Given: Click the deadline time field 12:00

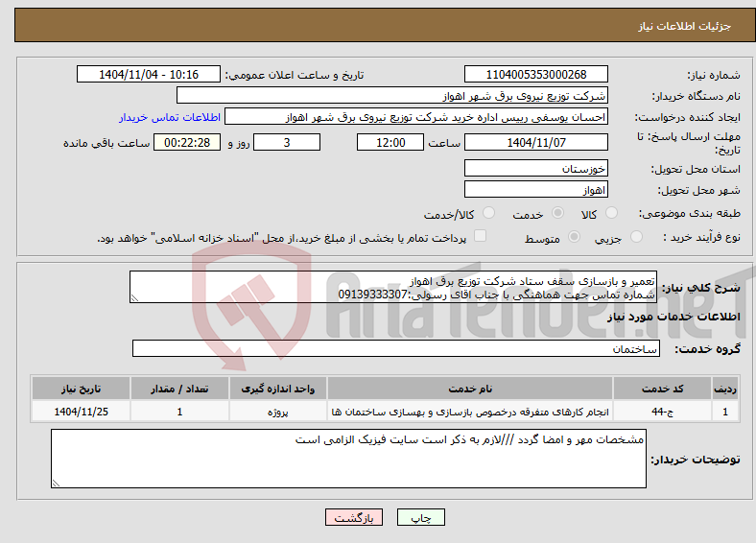Looking at the screenshot, I should (x=390, y=142).
